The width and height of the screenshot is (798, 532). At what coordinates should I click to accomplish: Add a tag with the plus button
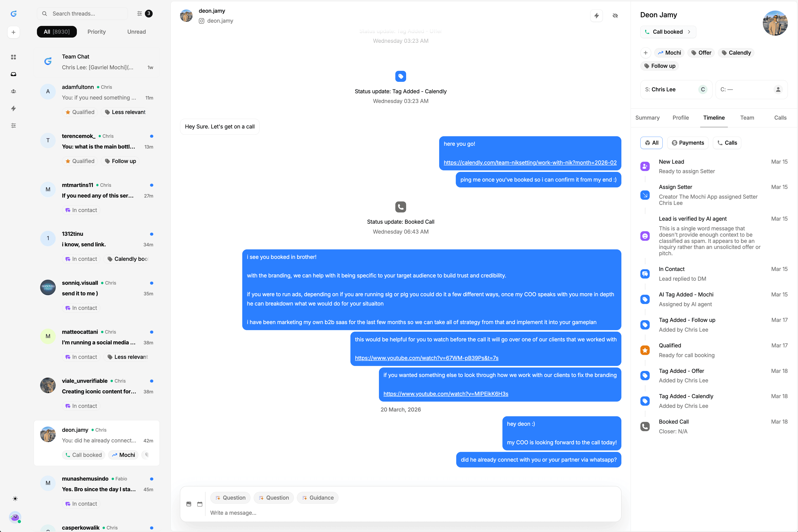645,53
